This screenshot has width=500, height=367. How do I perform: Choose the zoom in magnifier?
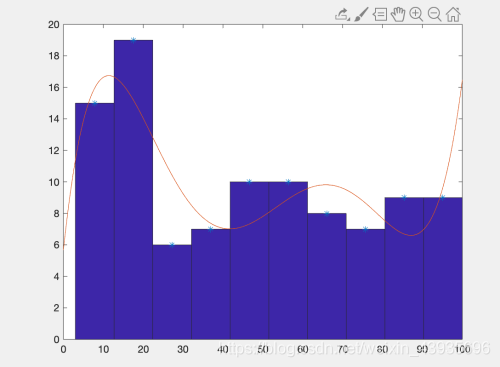pyautogui.click(x=416, y=14)
